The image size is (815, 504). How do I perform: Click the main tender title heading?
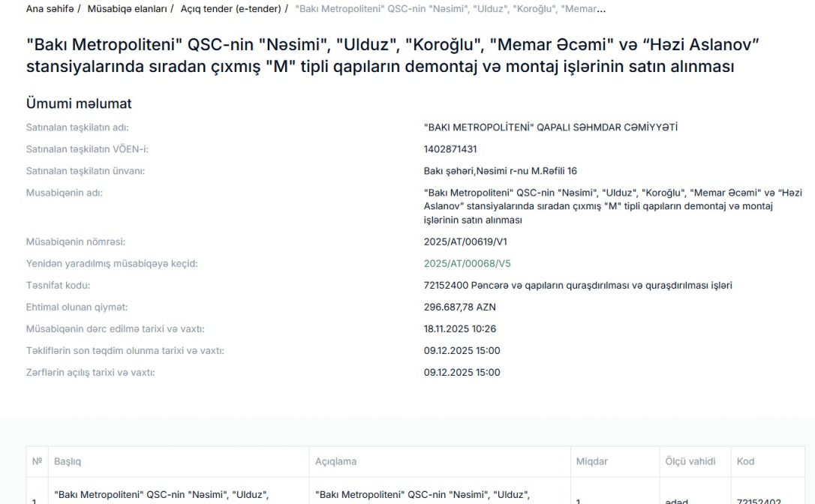pos(392,55)
